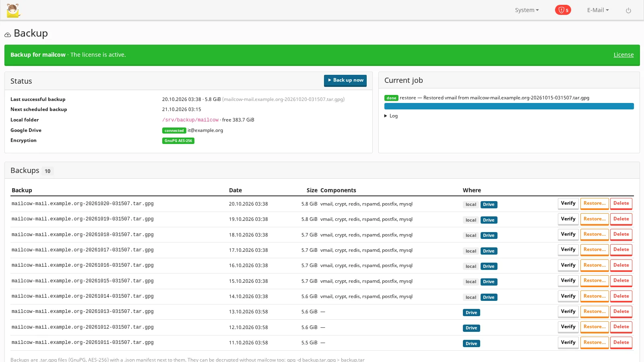Delete the 20261012 backup
644x362 pixels.
[621, 327]
